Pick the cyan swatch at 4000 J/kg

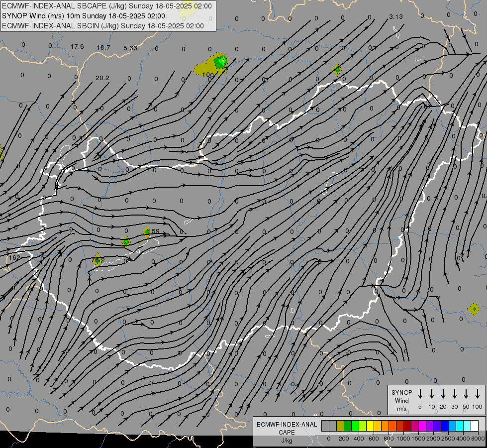pos(460,426)
